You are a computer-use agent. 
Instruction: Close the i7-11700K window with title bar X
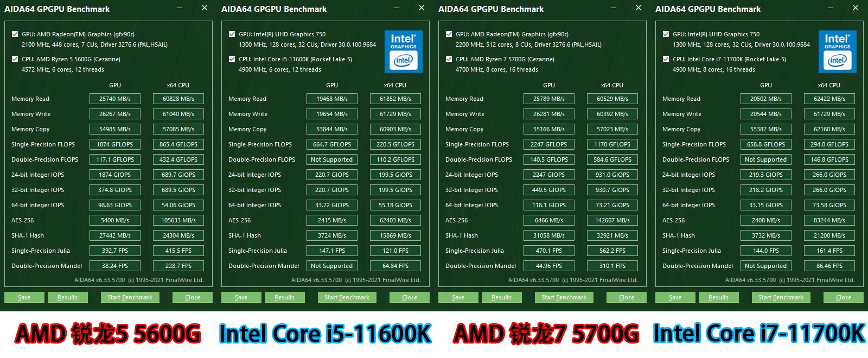point(856,8)
